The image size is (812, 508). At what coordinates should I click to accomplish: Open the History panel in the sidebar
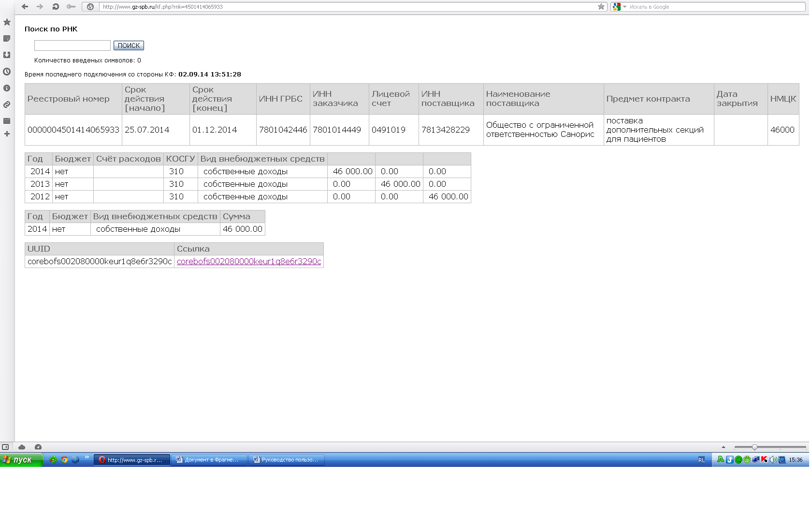point(7,72)
